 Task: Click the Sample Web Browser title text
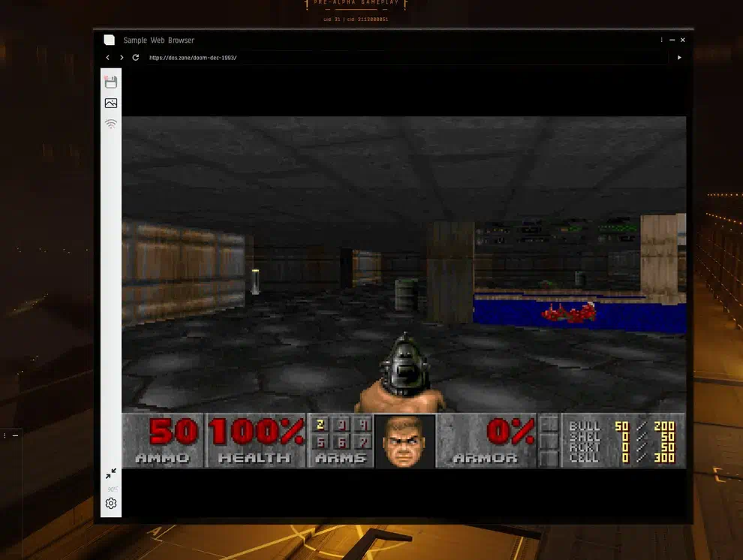point(159,41)
